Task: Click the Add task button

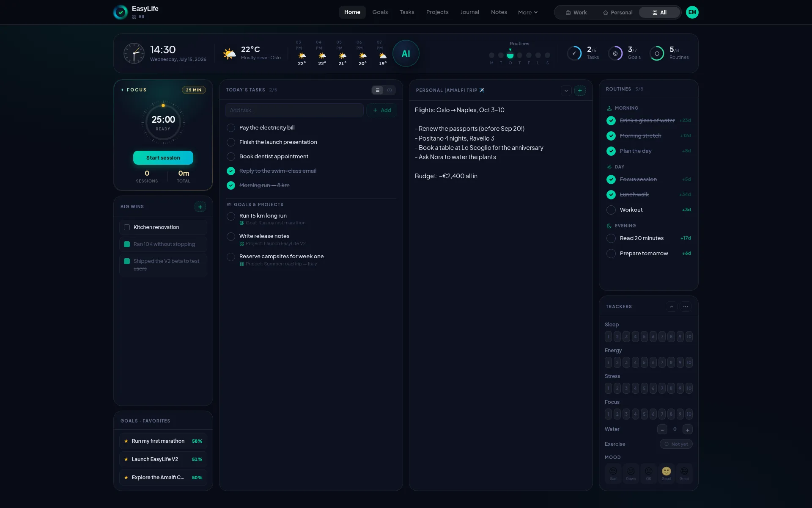Action: click(x=382, y=110)
